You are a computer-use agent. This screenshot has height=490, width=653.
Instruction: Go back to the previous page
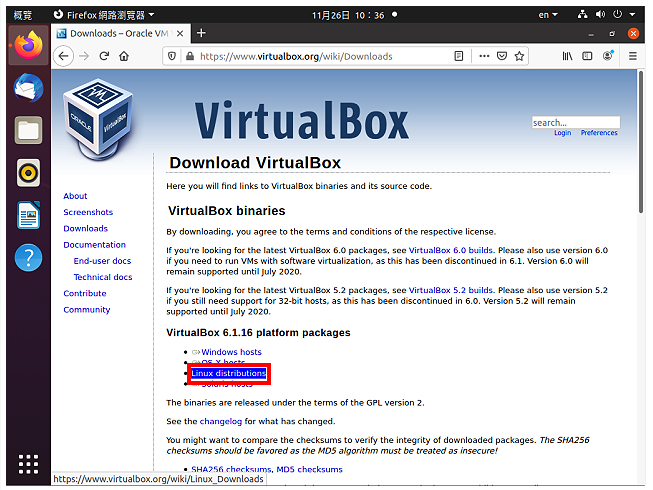click(63, 56)
